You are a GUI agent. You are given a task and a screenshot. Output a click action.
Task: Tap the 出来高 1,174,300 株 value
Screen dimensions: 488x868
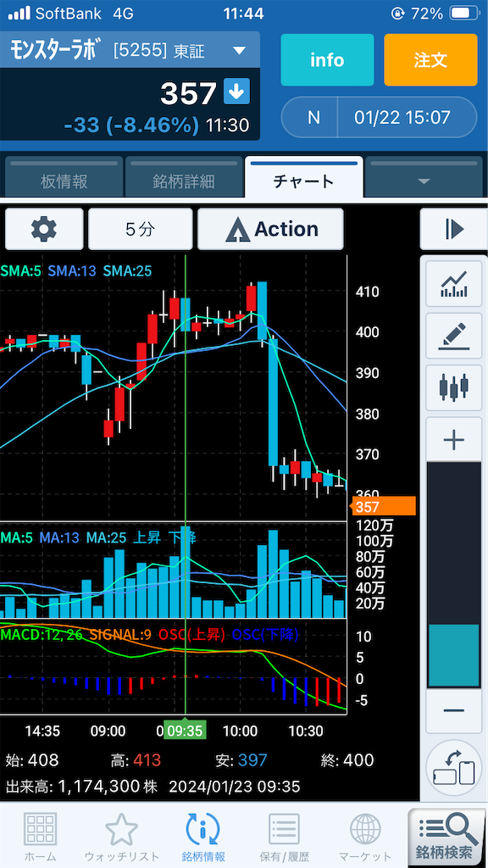tap(82, 786)
